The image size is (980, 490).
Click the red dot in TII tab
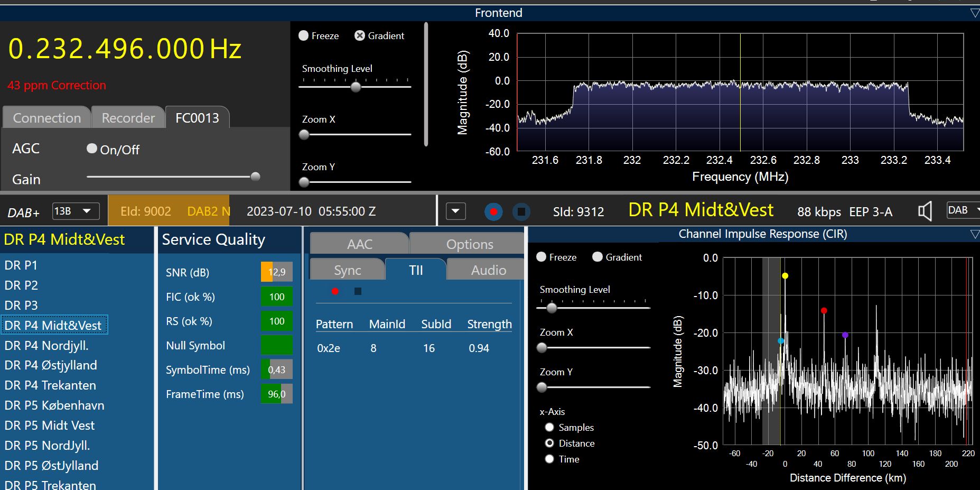click(335, 291)
